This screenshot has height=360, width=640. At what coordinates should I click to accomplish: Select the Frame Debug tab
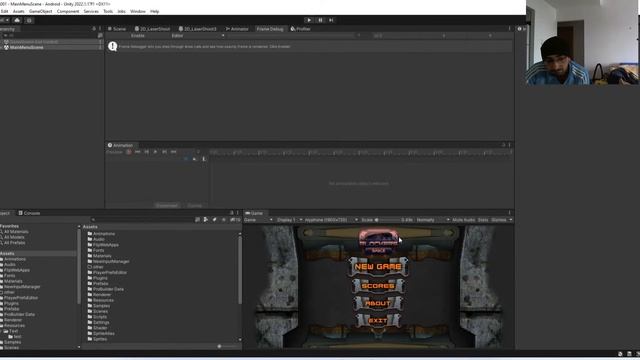270,29
